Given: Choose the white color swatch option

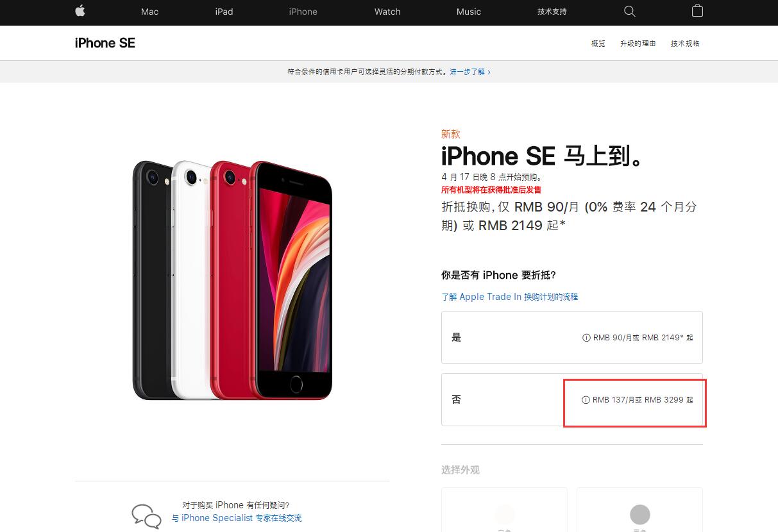Looking at the screenshot, I should point(504,510).
